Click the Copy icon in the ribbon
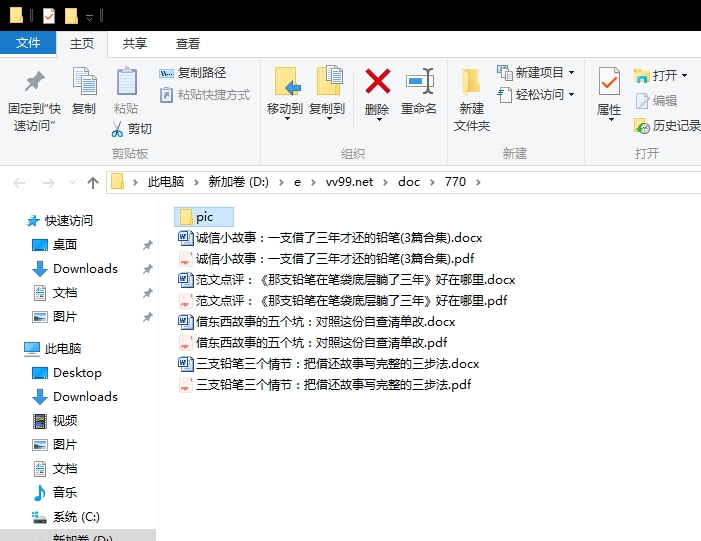The width and height of the screenshot is (701, 541). [84, 81]
